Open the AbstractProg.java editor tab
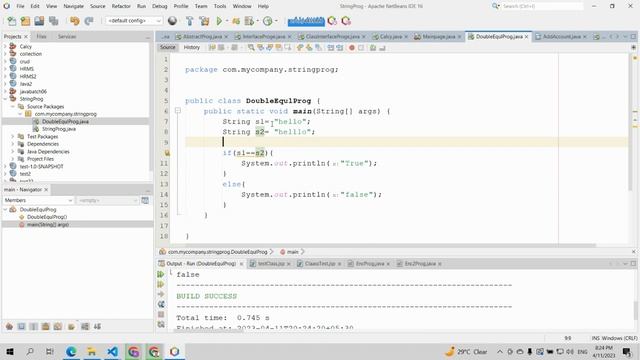Viewport: 640px width, 360px height. 202,37
